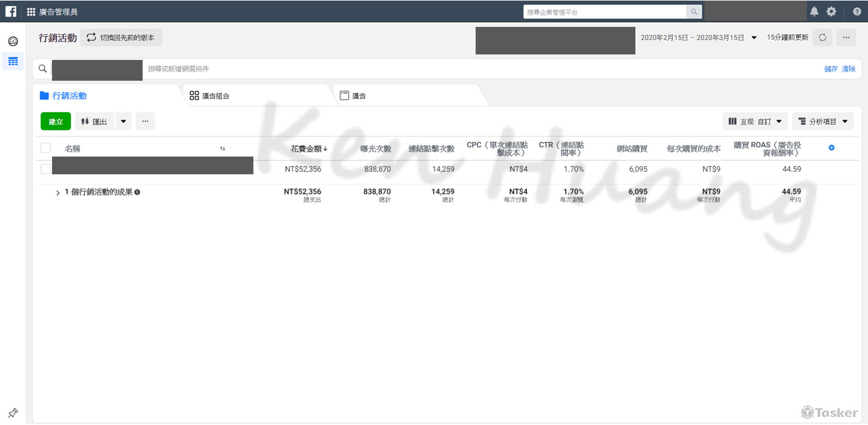Image resolution: width=868 pixels, height=425 pixels.
Task: Click the Facebook home logo
Action: pyautogui.click(x=10, y=10)
